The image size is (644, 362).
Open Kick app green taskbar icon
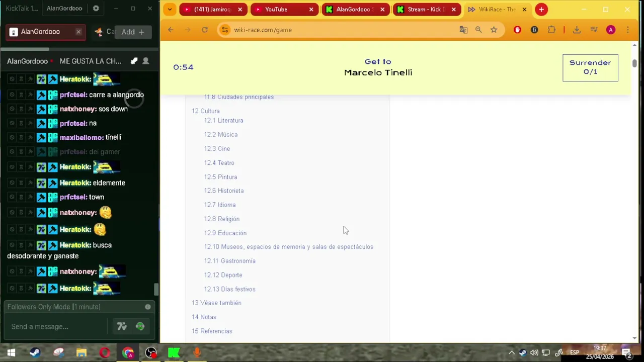[x=174, y=352]
